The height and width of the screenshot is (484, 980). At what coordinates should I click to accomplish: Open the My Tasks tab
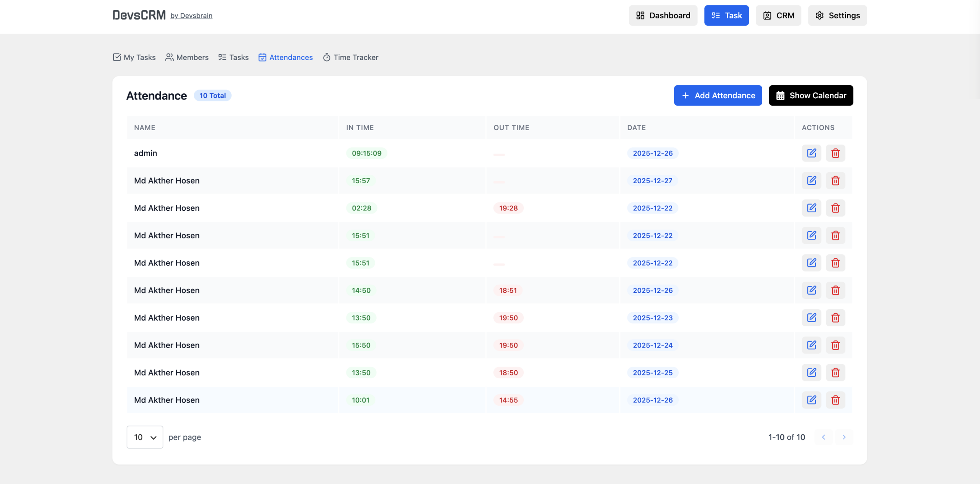click(134, 57)
